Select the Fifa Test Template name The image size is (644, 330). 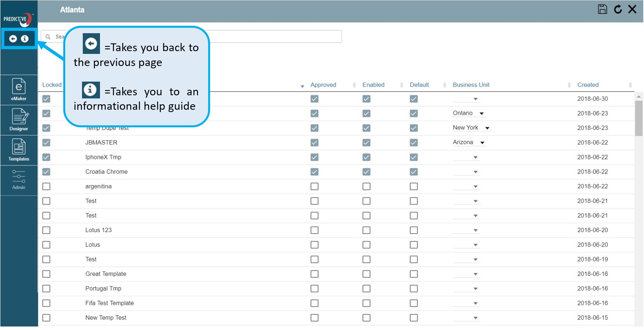[x=109, y=303]
